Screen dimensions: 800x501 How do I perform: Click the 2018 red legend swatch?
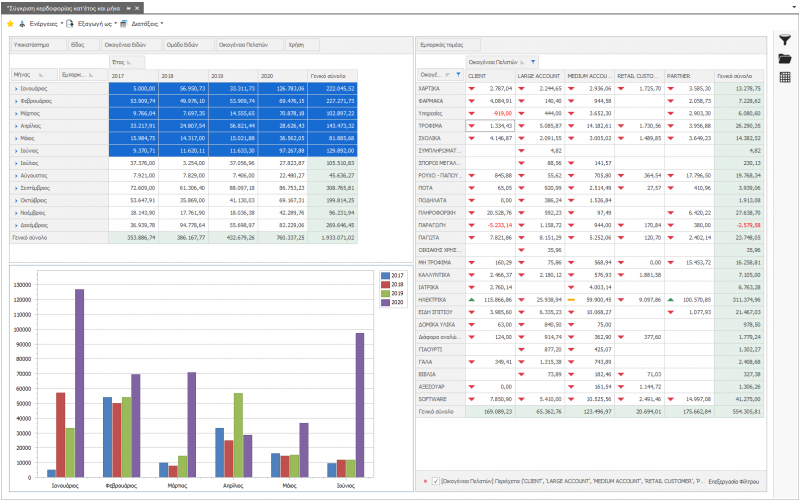[x=385, y=285]
